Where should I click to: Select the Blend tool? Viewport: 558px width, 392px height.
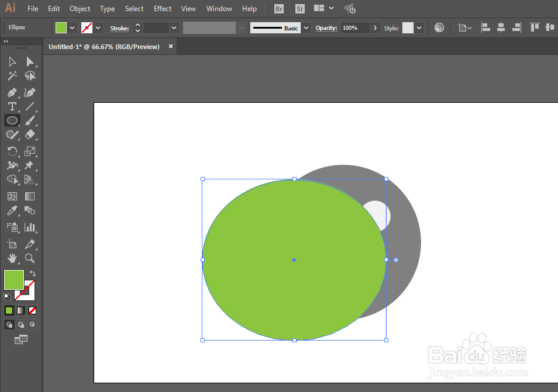pos(30,210)
